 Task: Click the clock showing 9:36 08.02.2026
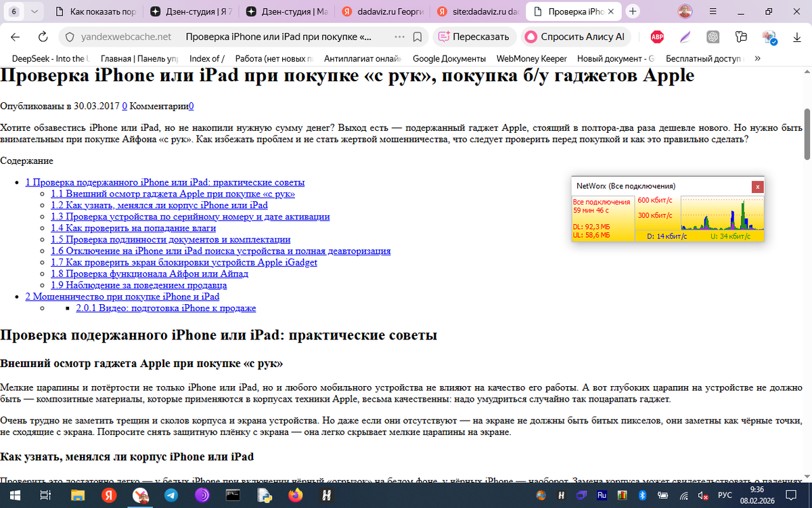pos(757,495)
